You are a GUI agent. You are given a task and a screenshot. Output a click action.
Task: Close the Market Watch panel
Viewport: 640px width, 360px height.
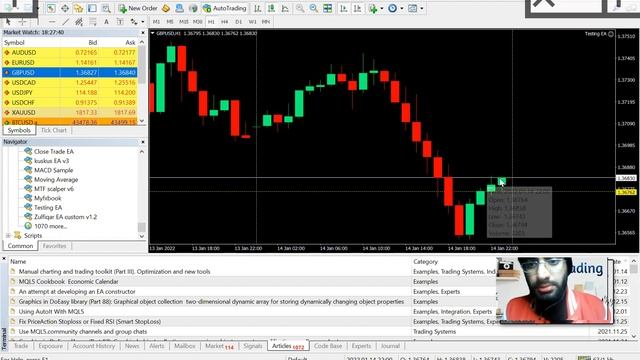[143, 32]
